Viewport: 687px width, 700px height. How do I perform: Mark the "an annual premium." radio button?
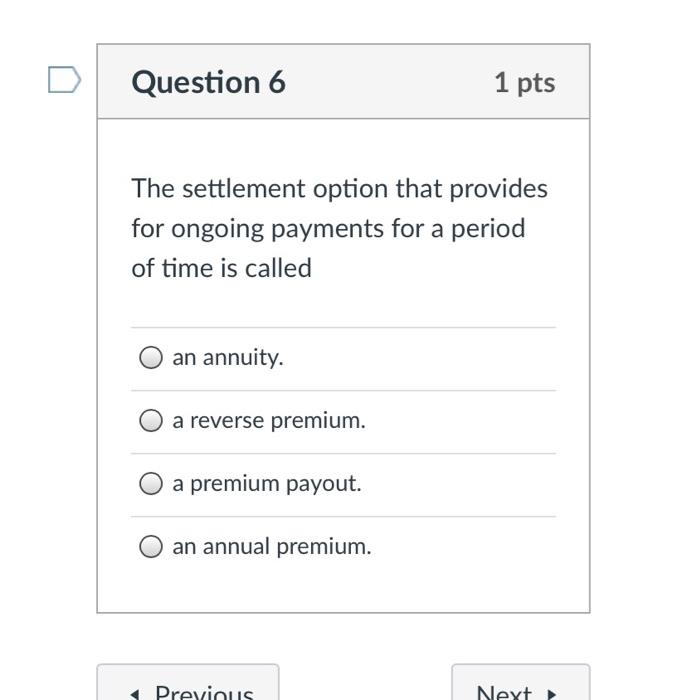pos(150,547)
